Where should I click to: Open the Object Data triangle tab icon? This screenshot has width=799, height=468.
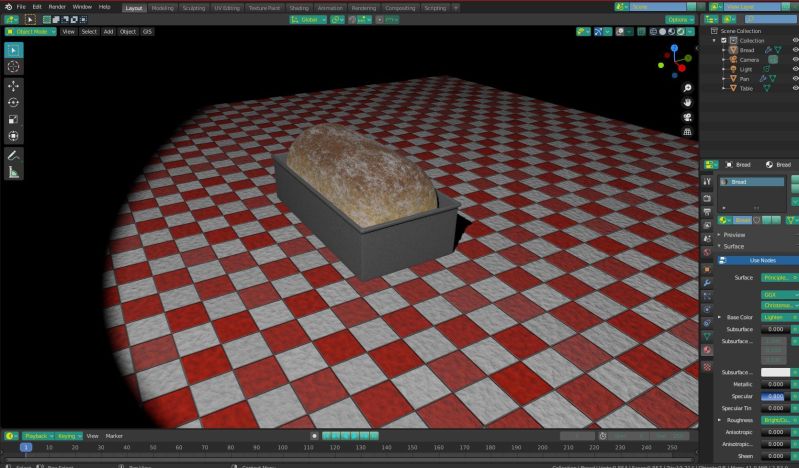[x=707, y=336]
